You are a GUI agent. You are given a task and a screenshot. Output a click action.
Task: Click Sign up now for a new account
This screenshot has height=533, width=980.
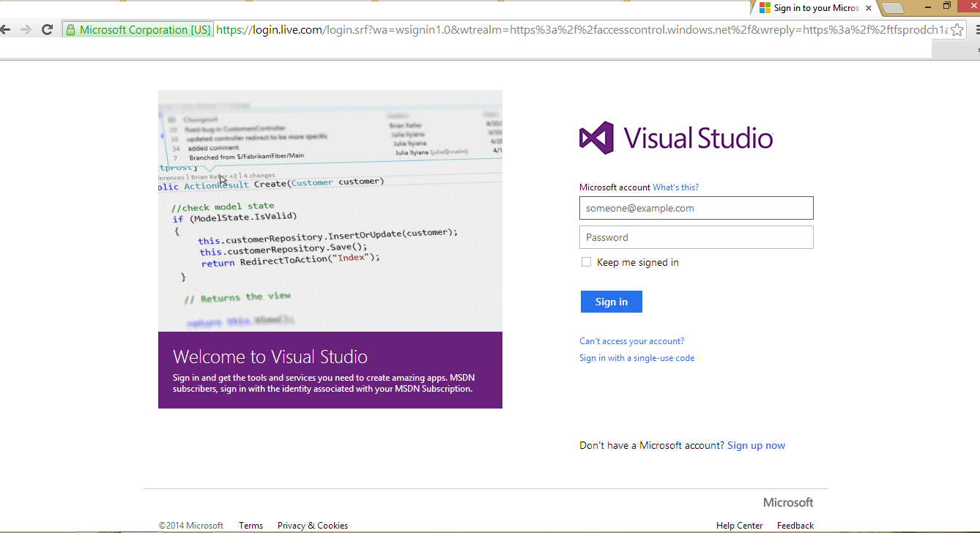tap(756, 445)
